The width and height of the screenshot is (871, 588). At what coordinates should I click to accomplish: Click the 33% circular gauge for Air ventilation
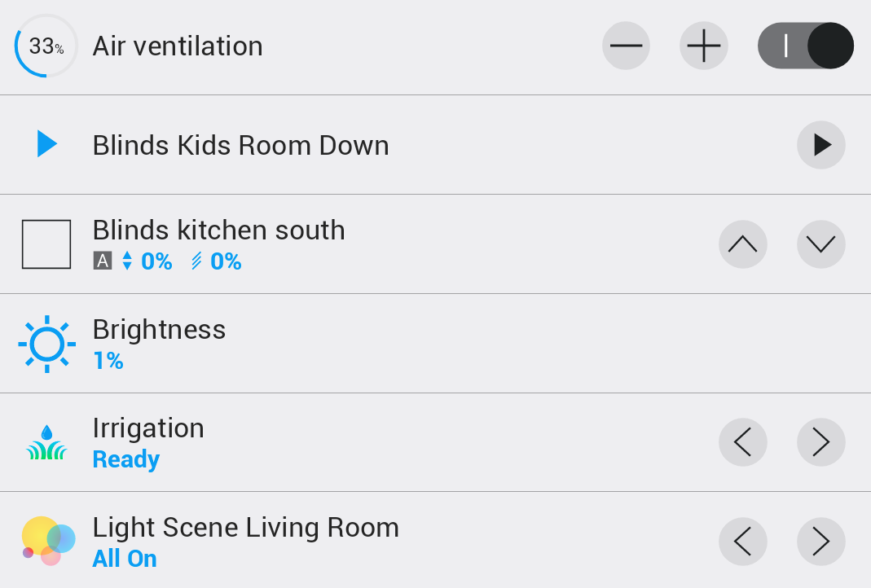click(46, 46)
